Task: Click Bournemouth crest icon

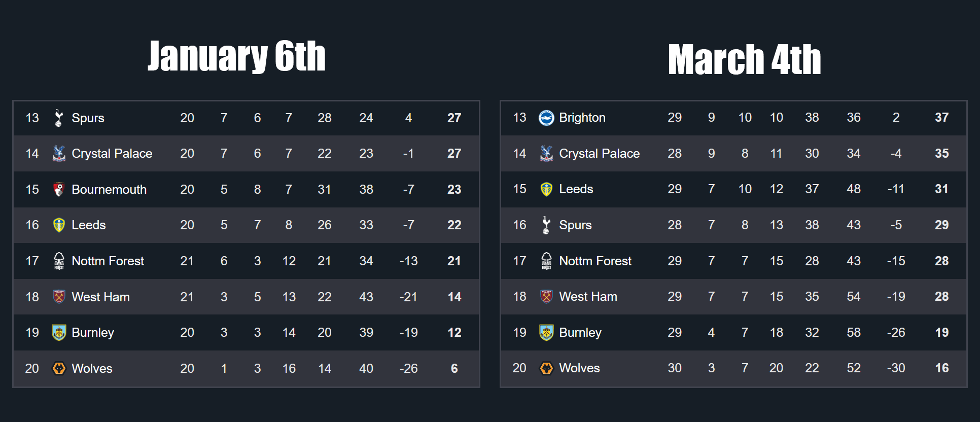Action: (59, 189)
